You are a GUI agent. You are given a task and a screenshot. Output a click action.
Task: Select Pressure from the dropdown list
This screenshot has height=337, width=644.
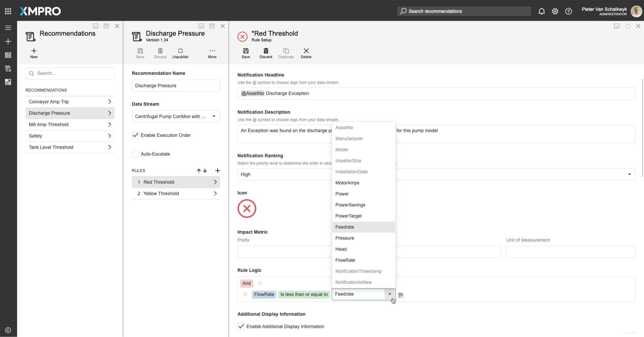tap(344, 238)
